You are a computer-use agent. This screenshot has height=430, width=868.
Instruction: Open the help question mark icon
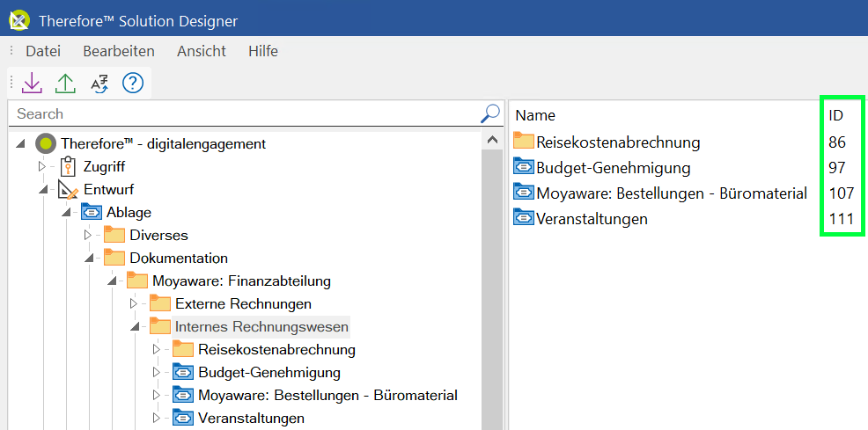(x=133, y=84)
